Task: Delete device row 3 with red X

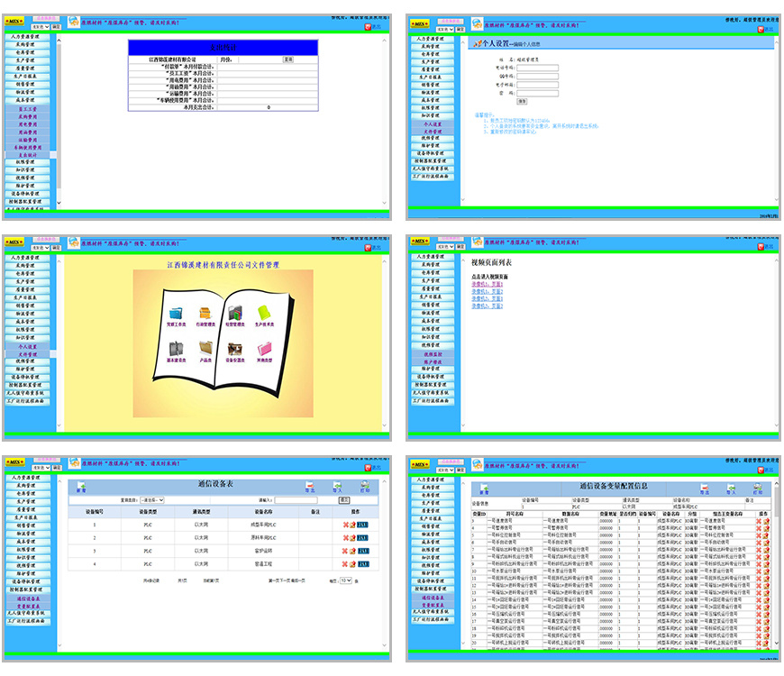Action: tap(345, 551)
